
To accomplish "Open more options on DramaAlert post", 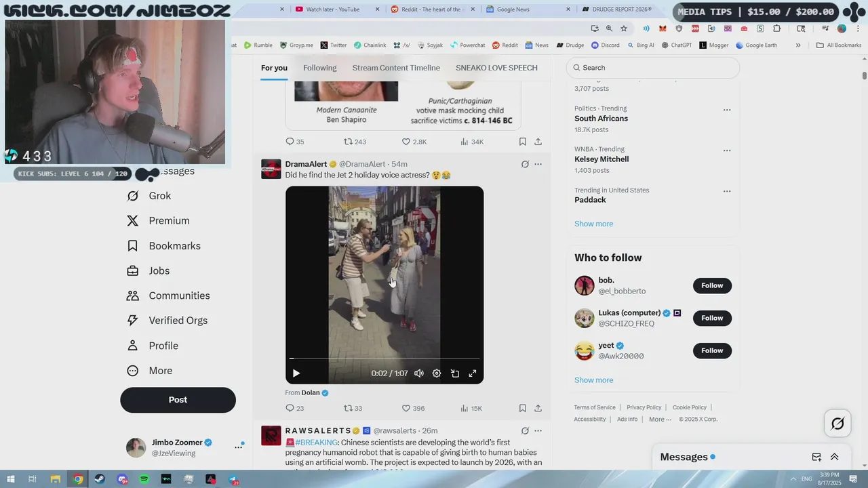I will pyautogui.click(x=538, y=164).
